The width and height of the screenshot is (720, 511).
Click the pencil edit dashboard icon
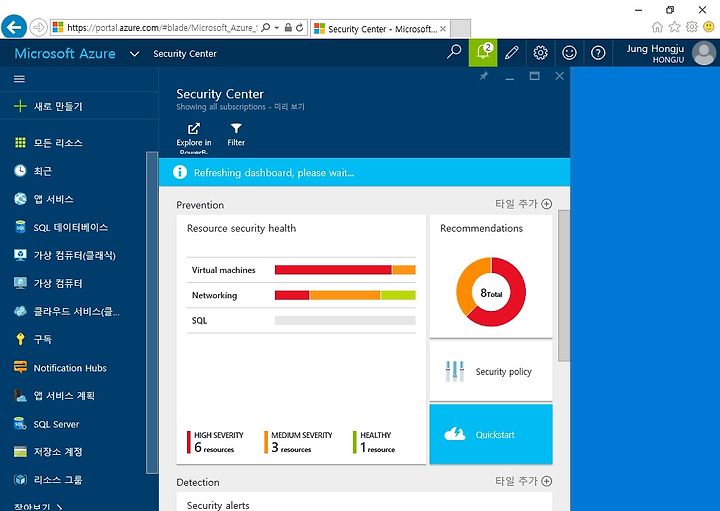click(512, 52)
